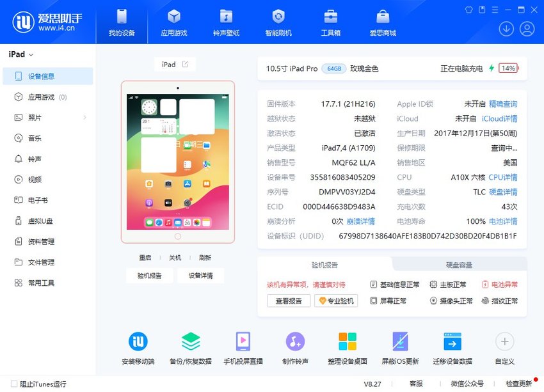Click the 指纹正常 status item
The image size is (544, 392).
pos(500,301)
